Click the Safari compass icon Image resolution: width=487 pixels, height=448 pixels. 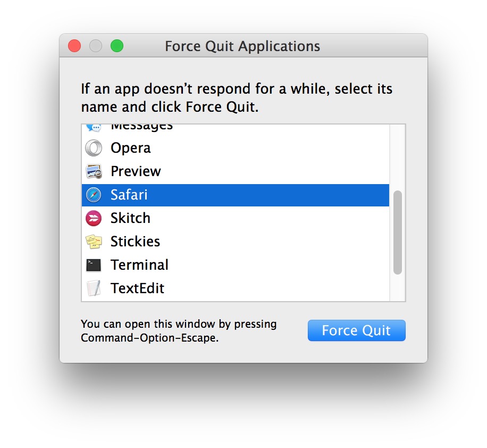click(x=94, y=195)
